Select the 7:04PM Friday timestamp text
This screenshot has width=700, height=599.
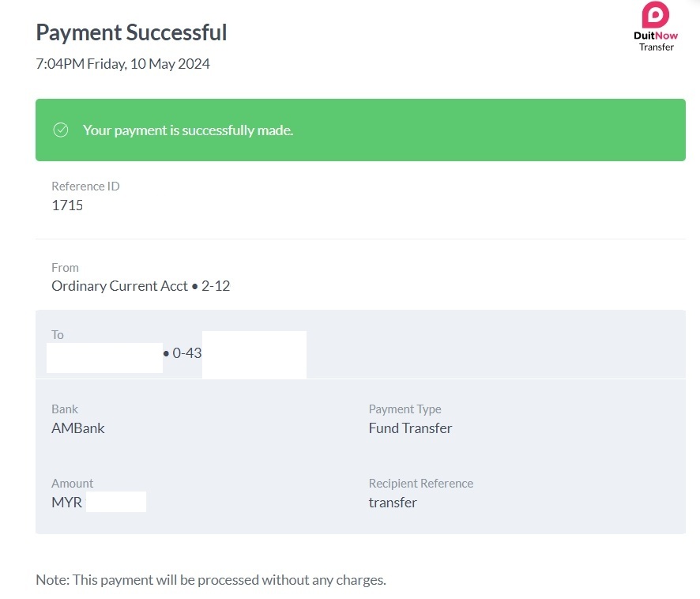point(122,64)
